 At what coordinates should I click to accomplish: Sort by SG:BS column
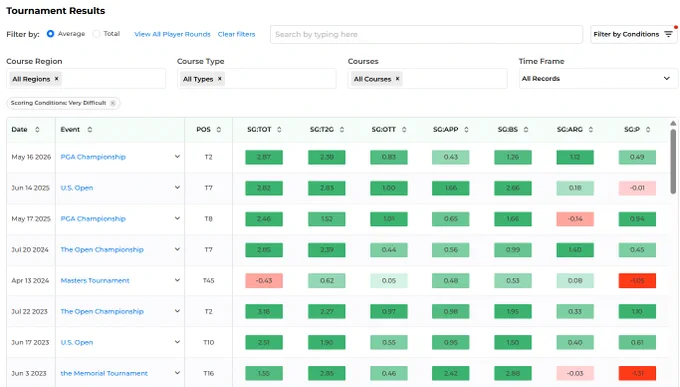click(526, 129)
